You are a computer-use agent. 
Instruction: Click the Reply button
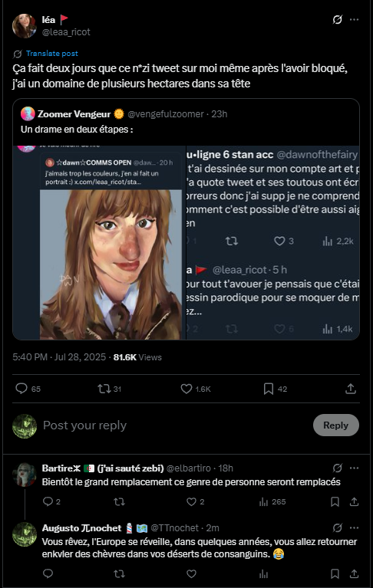tap(336, 425)
